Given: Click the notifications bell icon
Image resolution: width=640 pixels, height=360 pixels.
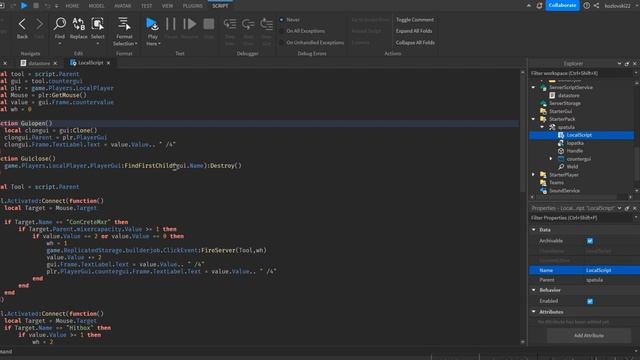Looking at the screenshot, I should pos(539,6).
